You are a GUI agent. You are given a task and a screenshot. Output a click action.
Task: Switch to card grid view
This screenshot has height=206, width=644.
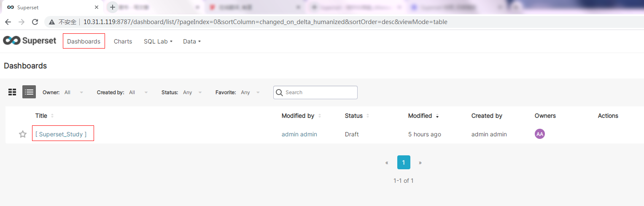[12, 92]
